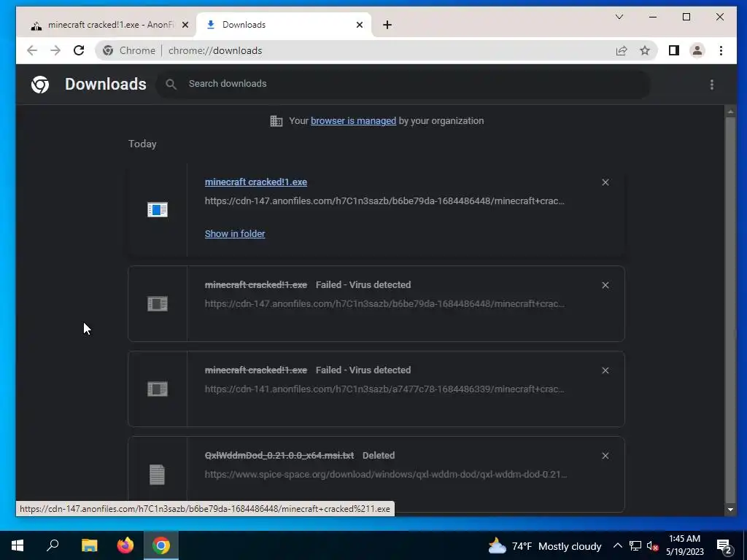Click the greyed file icon of cdn-141 failed download
The height and width of the screenshot is (560, 747).
pyautogui.click(x=158, y=389)
